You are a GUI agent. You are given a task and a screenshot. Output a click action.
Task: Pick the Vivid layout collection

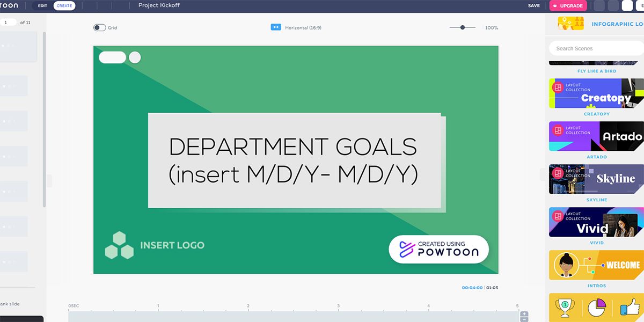point(596,222)
